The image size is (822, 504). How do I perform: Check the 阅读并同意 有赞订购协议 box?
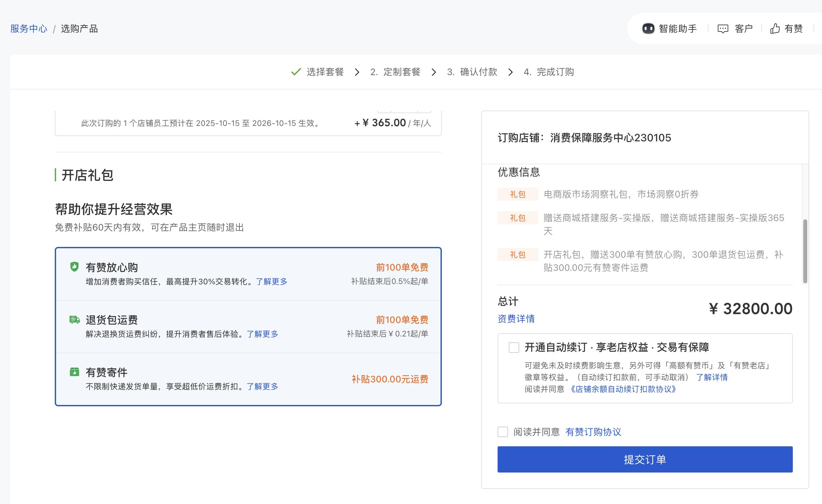pyautogui.click(x=503, y=432)
